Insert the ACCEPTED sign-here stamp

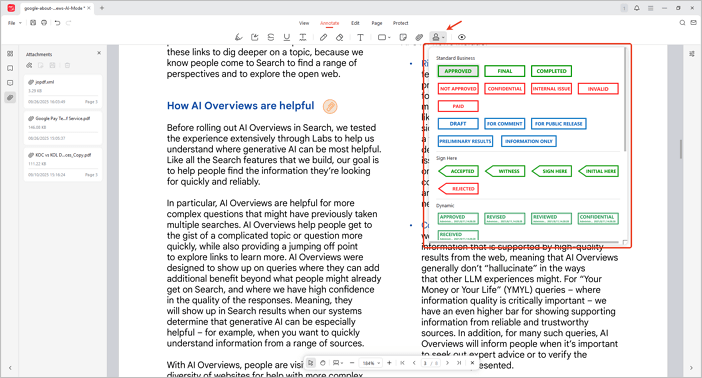coord(458,171)
